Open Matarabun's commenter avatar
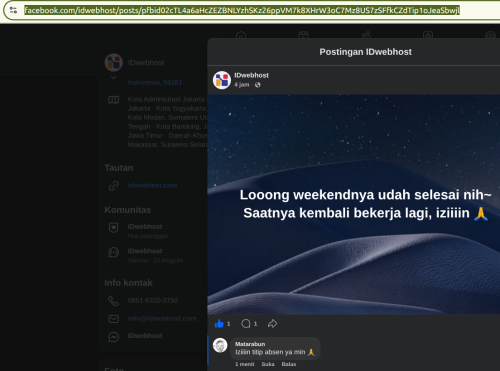This screenshot has width=500, height=371. coord(220,345)
